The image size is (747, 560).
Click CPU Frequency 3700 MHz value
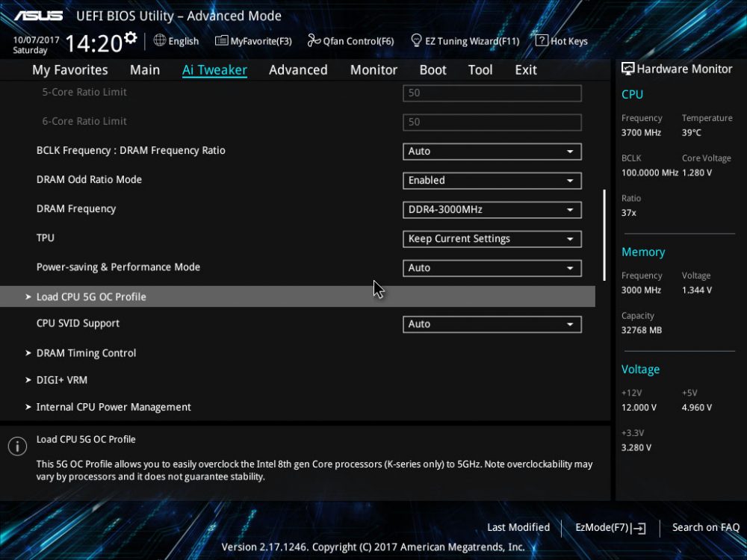(641, 132)
